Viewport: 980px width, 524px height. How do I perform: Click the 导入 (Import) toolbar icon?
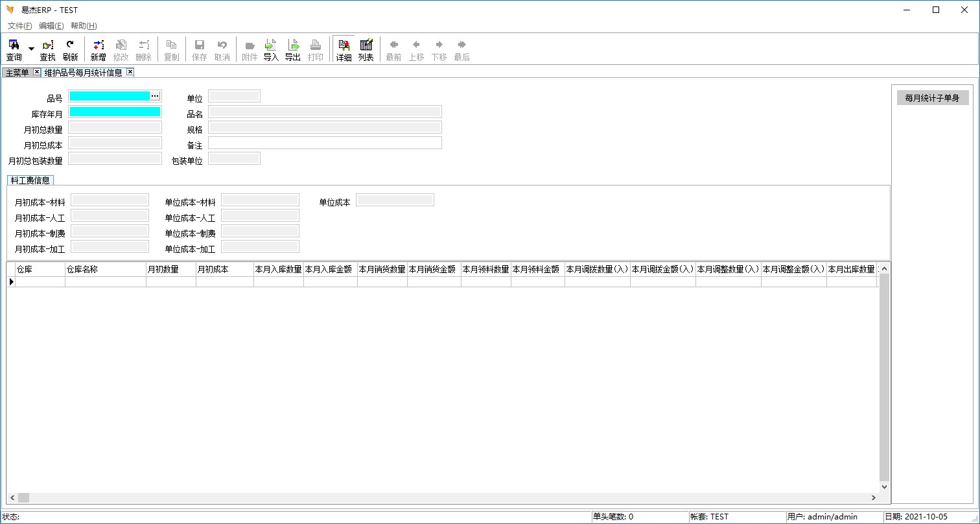(270, 49)
